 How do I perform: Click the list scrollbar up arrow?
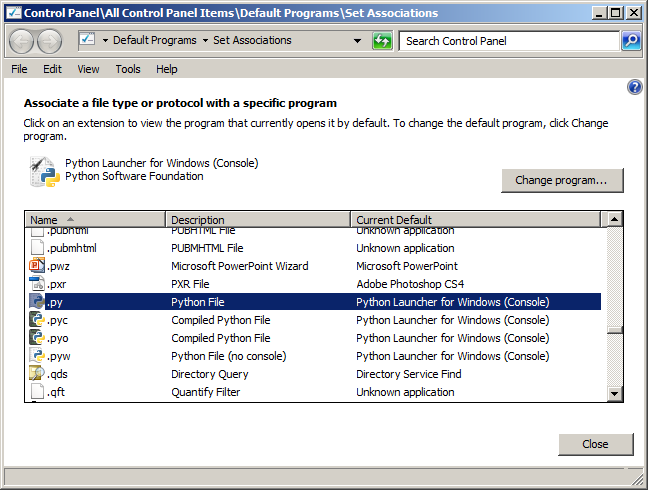point(615,219)
